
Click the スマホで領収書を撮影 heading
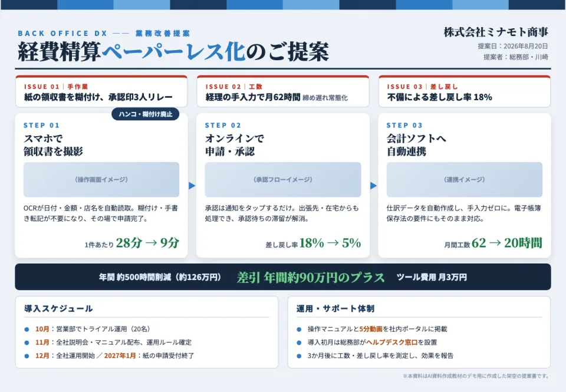point(54,145)
